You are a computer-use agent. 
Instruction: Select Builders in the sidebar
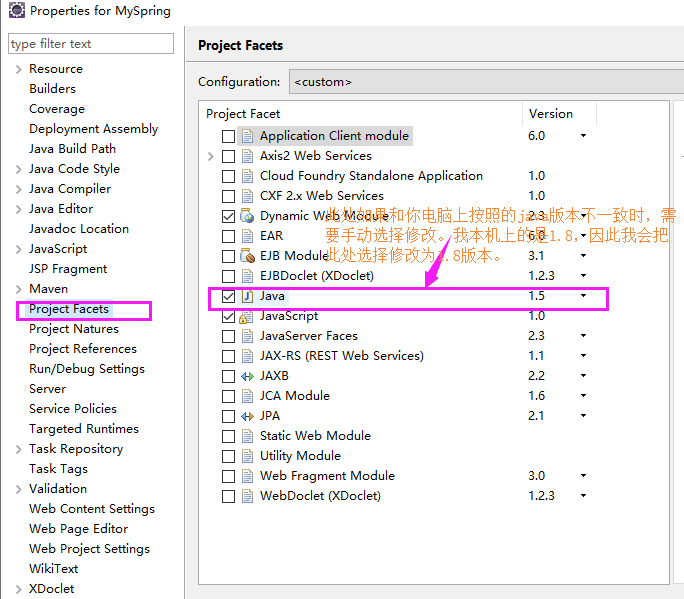click(52, 89)
